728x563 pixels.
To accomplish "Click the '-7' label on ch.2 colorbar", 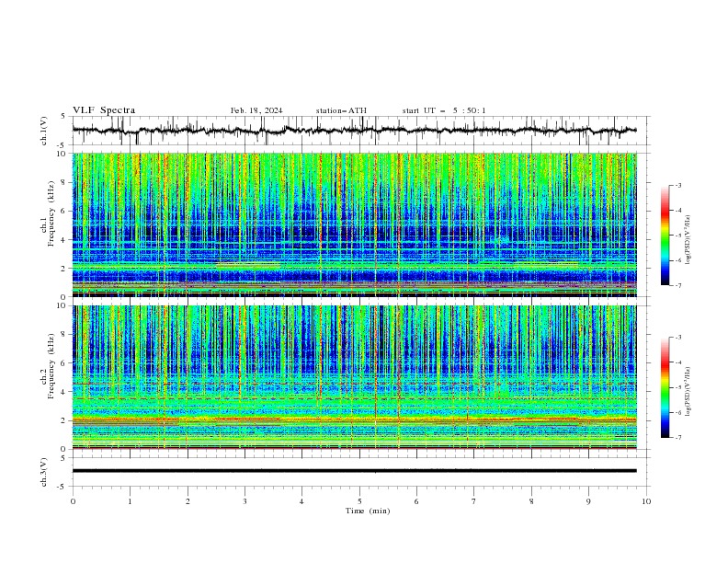I will (x=677, y=438).
